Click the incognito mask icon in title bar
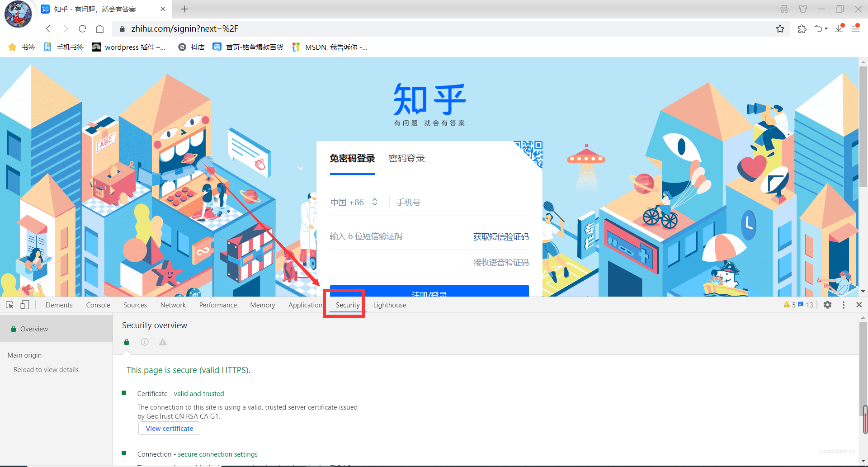868x467 pixels. 784,9
